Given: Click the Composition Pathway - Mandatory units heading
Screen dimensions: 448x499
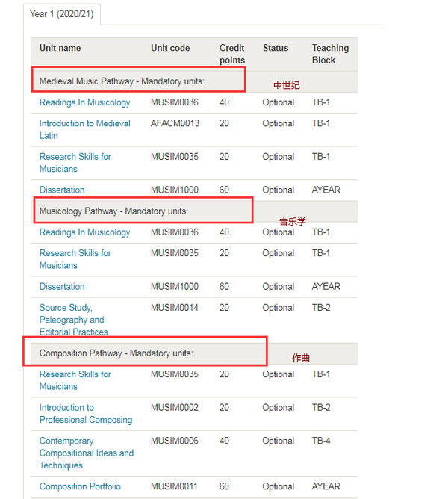Looking at the screenshot, I should click(x=116, y=353).
